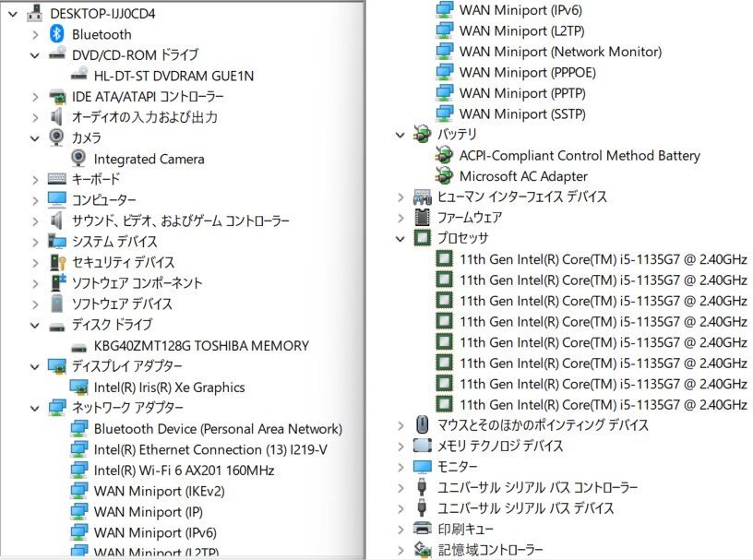
Task: Select Bluetooth Device (Personal Area Network)
Action: pyautogui.click(x=218, y=428)
